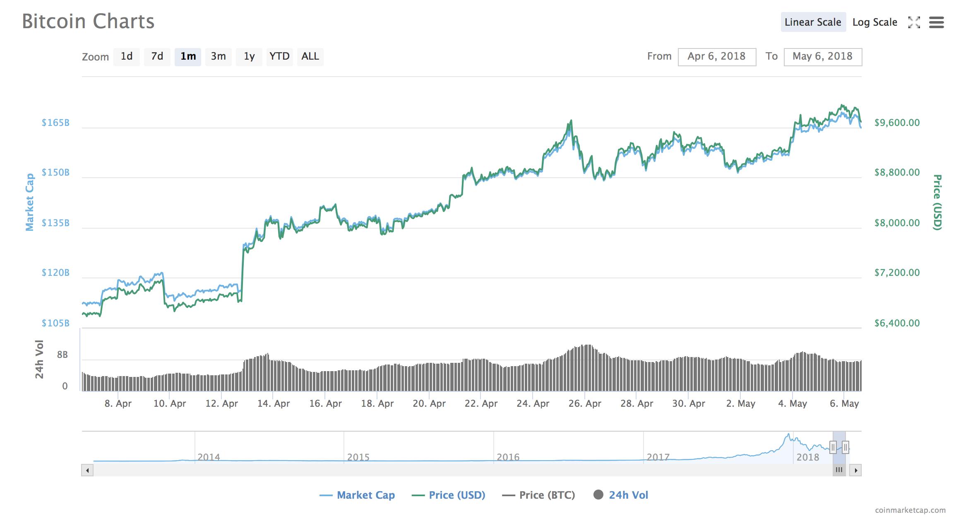
Task: Toggle Price (BTC) series in legend
Action: point(538,495)
